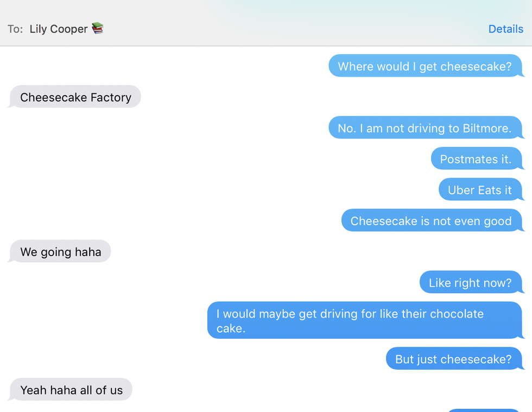
Task: Select the Lily Cooper recipient name
Action: coord(59,29)
